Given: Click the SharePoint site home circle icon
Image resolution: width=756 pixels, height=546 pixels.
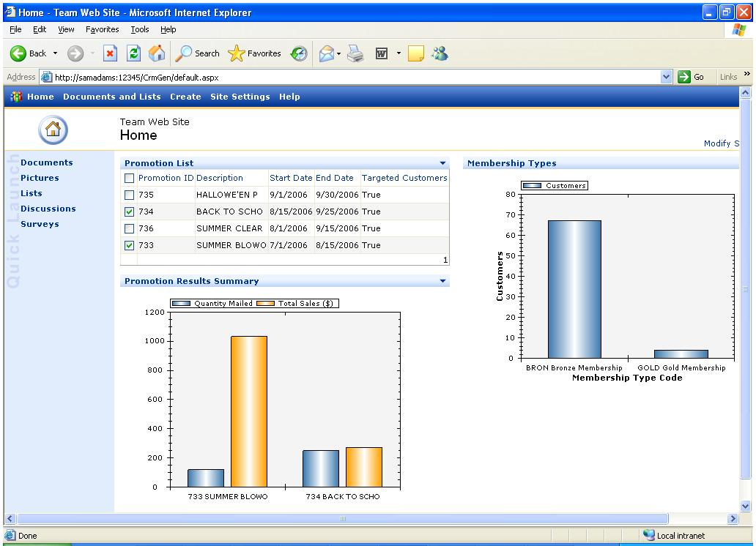Looking at the screenshot, I should tap(53, 130).
